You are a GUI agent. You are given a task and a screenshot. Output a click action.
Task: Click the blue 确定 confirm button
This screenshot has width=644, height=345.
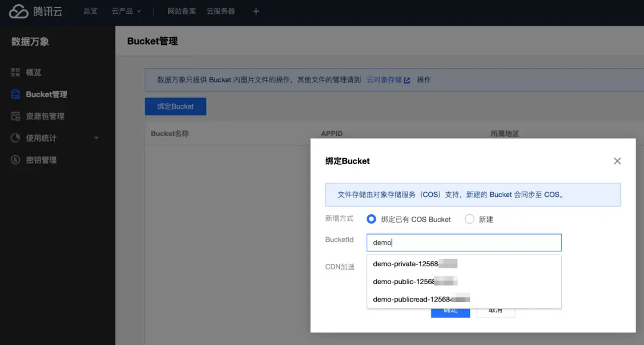click(x=450, y=313)
